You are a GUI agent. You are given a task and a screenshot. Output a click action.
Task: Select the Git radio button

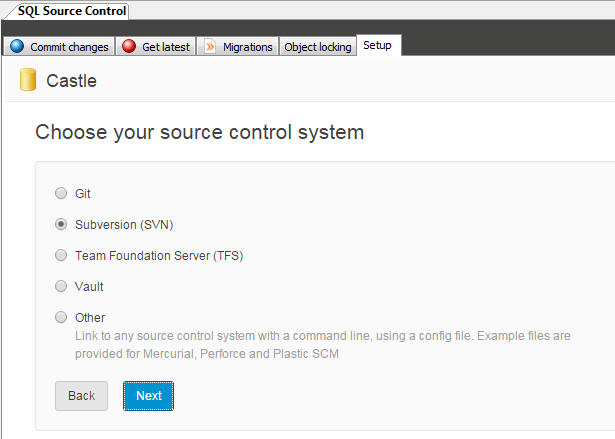tap(62, 194)
